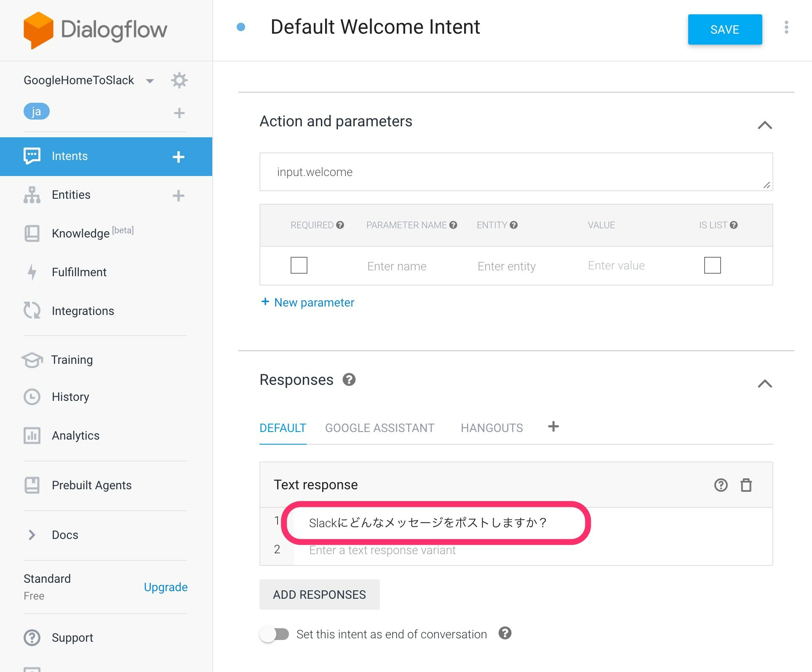
Task: Open help for Text response
Action: 721,485
